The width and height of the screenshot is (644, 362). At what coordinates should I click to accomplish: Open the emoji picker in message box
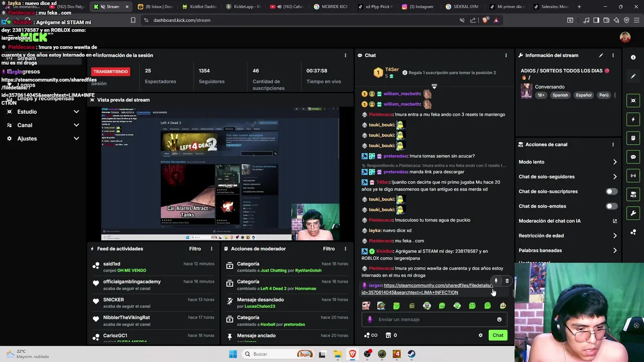499,319
